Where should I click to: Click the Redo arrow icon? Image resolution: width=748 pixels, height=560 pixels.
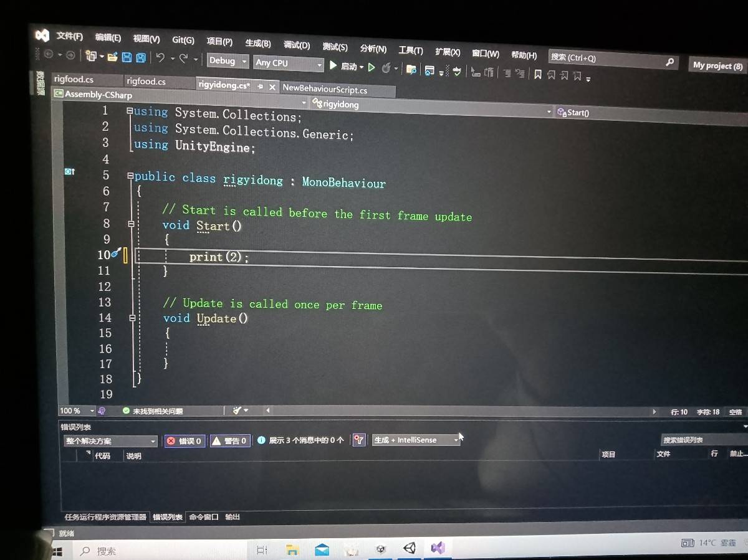coord(183,59)
